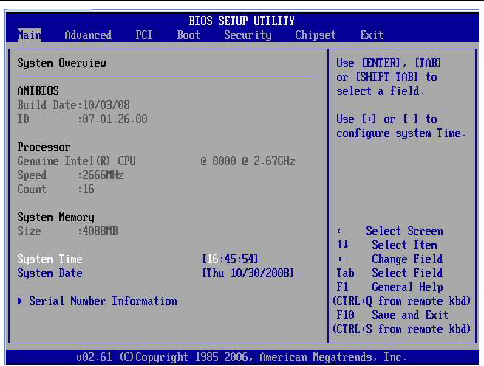Open Serial Number Information link
Image resolution: width=484 pixels, height=366 pixels.
(103, 301)
